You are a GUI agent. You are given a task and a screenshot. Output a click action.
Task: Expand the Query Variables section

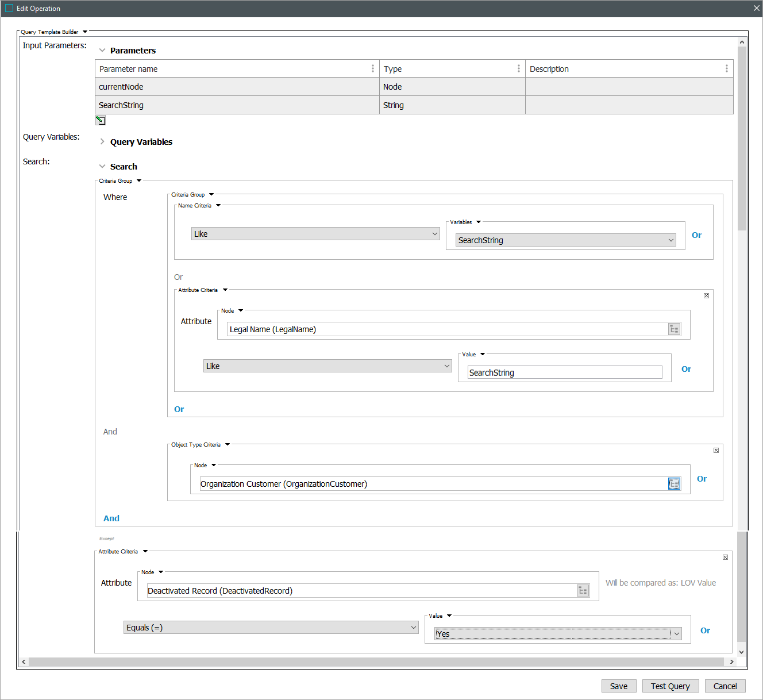(102, 142)
